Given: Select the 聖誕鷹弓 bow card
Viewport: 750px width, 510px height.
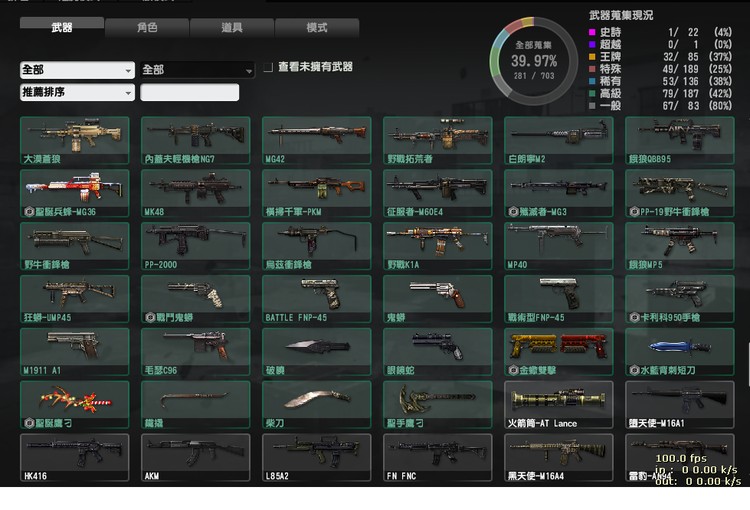Looking at the screenshot, I should point(75,405).
